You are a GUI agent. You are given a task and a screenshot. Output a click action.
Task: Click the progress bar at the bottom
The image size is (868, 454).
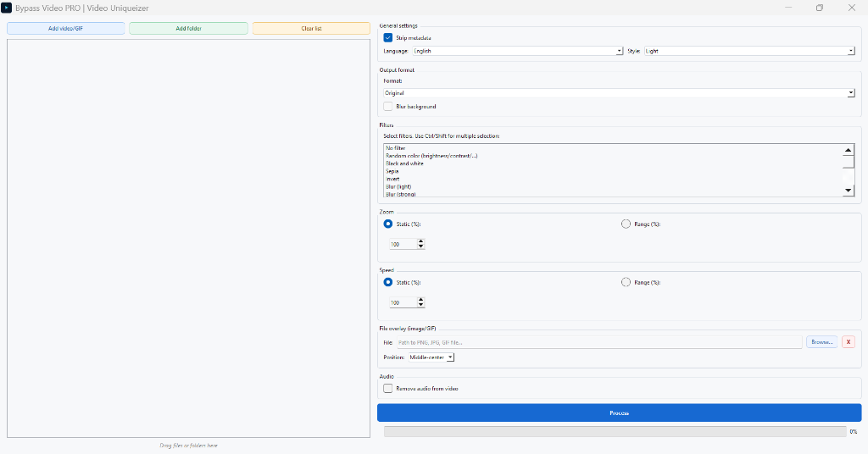[x=615, y=431]
